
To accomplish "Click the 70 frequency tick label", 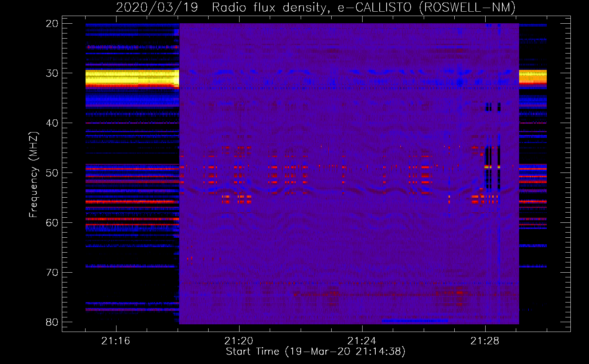I will tap(52, 272).
